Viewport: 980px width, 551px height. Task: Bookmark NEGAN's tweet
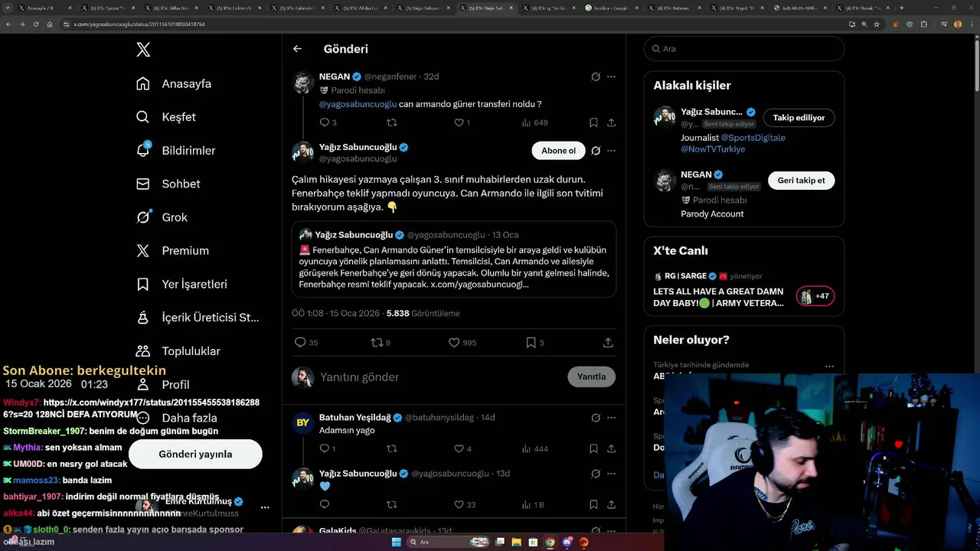click(593, 122)
